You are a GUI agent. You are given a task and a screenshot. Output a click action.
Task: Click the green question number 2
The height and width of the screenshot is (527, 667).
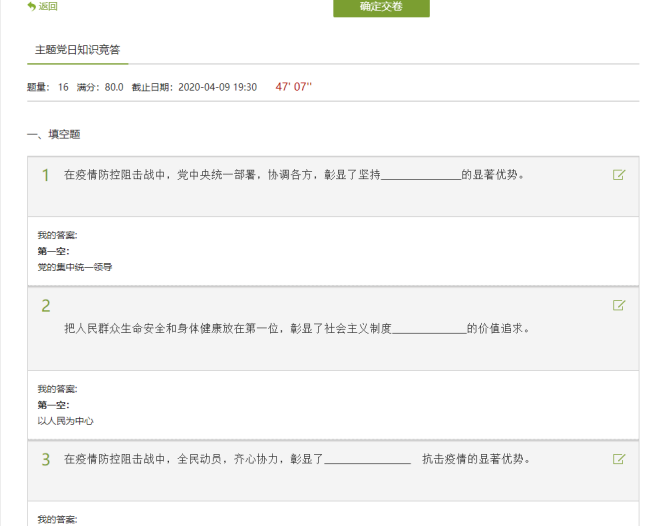(45, 306)
